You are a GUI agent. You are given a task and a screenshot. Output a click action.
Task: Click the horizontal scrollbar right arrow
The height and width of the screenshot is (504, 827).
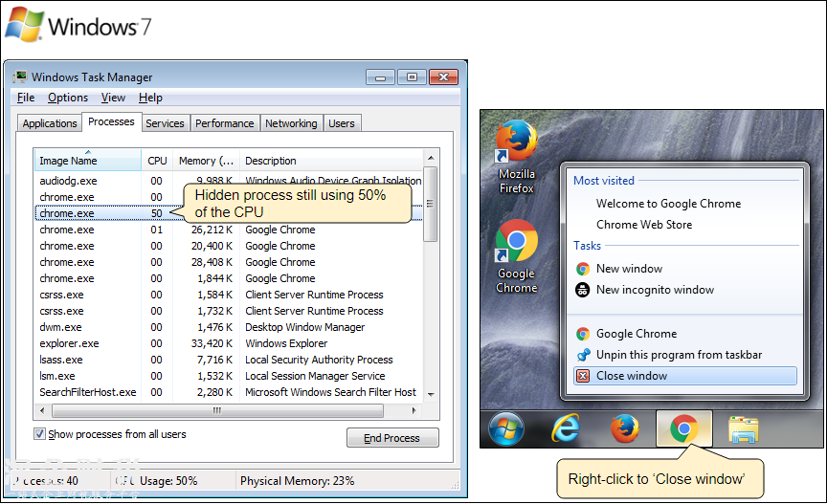tap(414, 410)
